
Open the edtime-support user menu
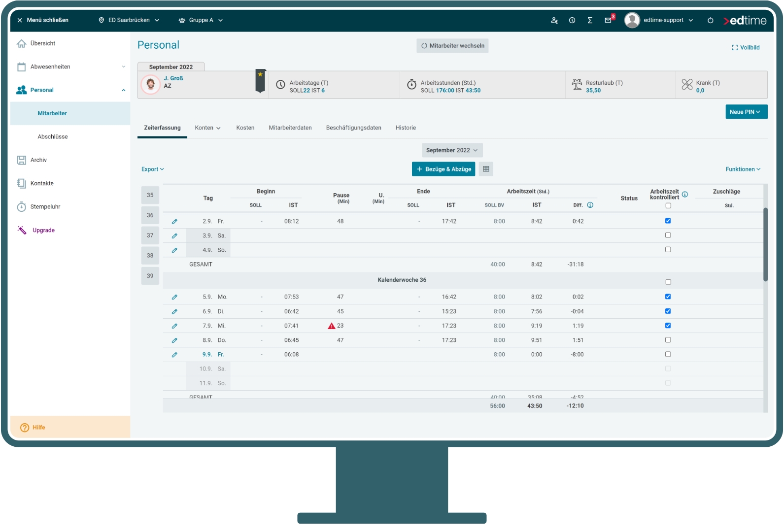pos(668,20)
